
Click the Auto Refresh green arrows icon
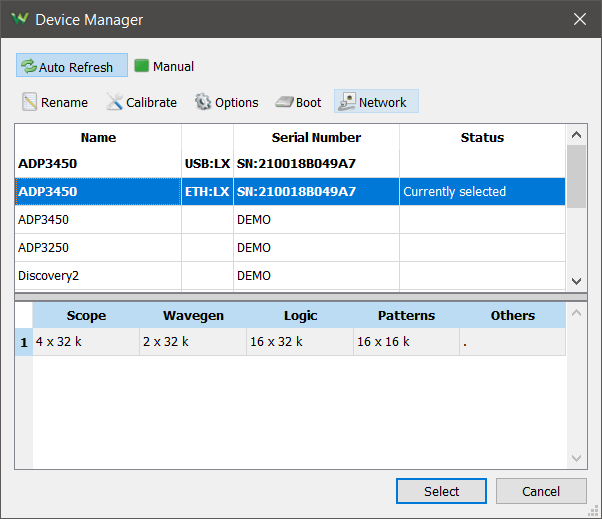(29, 66)
